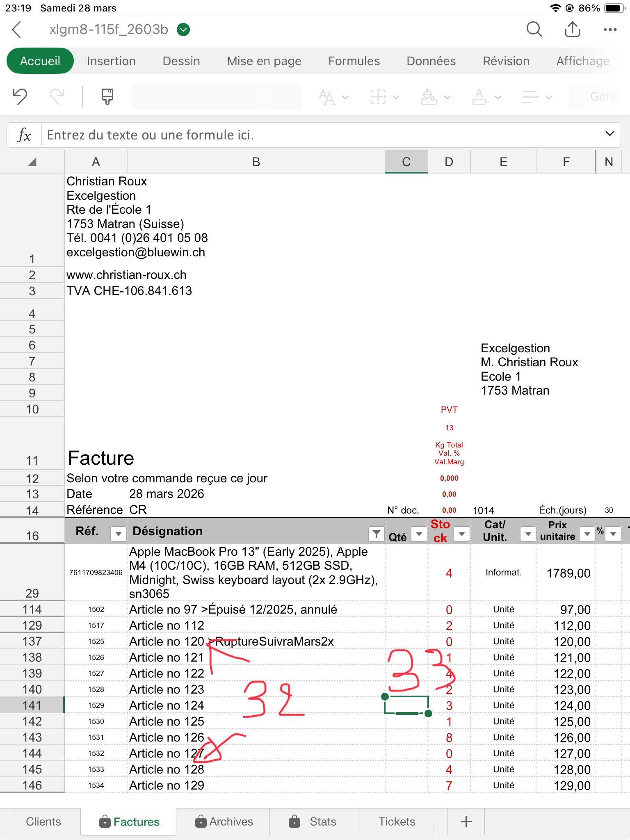The height and width of the screenshot is (840, 630).
Task: Expand the formula bar chevron
Action: (x=609, y=134)
